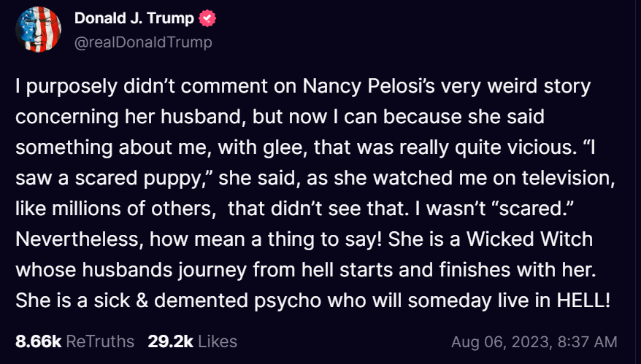Open the Aug 06, 2023 date link
The height and width of the screenshot is (364, 641).
click(x=500, y=342)
